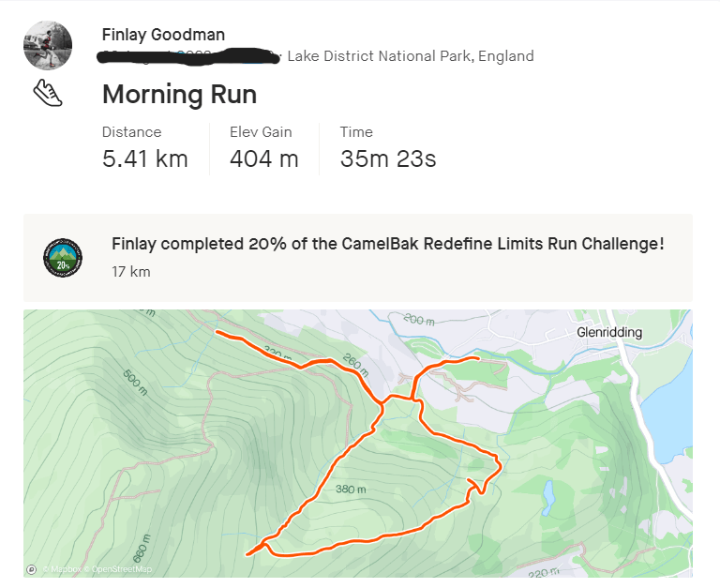Image resolution: width=720 pixels, height=588 pixels.
Task: Click the small blue tarn on map
Action: [x=547, y=490]
